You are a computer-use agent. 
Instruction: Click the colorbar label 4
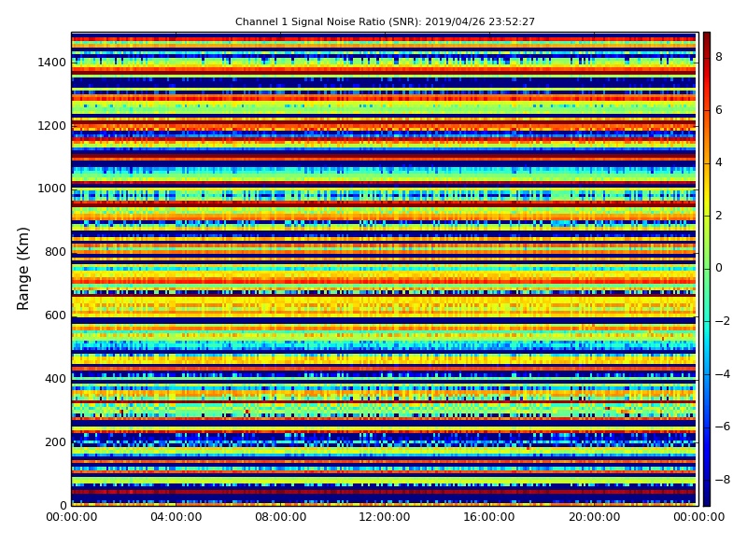coord(719,162)
